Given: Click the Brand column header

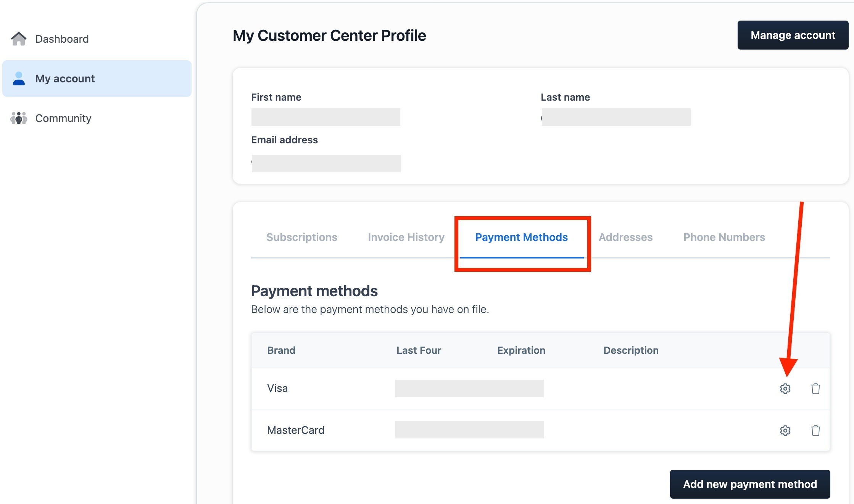Looking at the screenshot, I should (x=281, y=350).
